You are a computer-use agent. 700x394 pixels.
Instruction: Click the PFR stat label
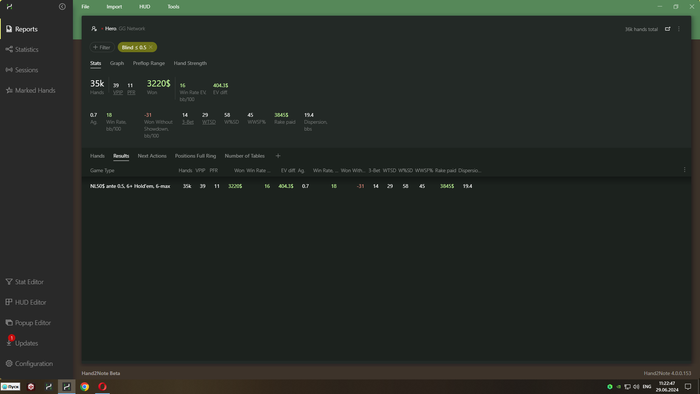tap(131, 92)
